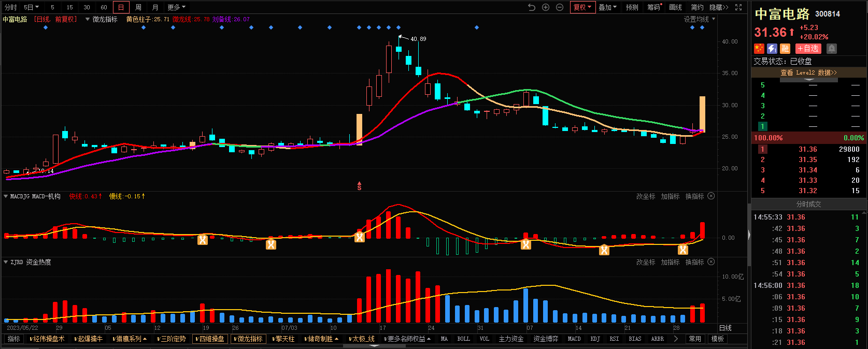The height and width of the screenshot is (349, 868).
Task: Open the 查看 Level2 数据 link
Action: [808, 73]
